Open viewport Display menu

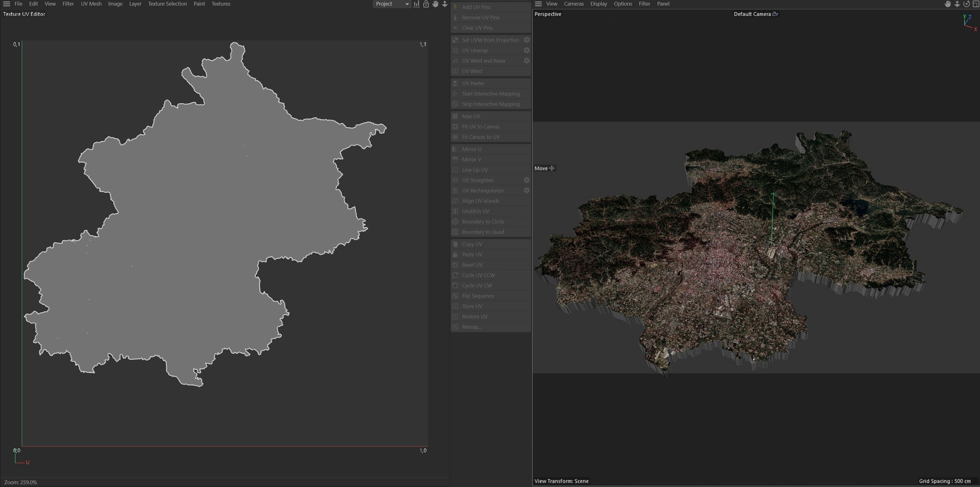point(599,4)
